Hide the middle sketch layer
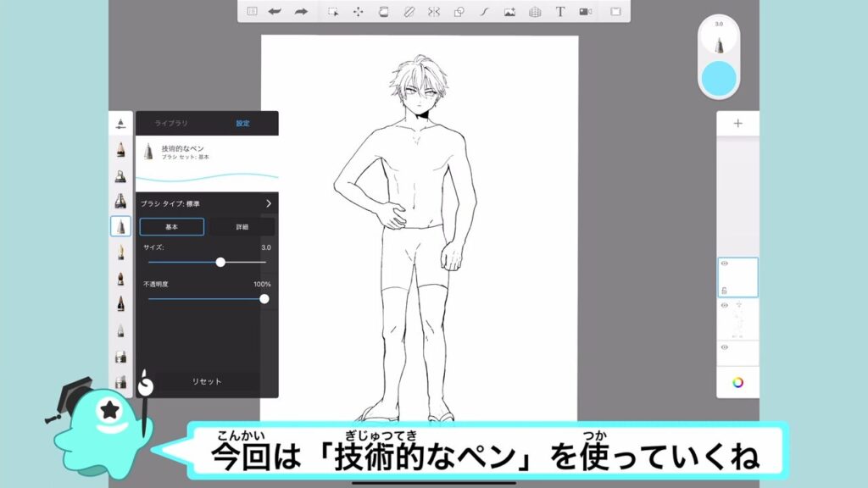Screen dimensions: 868x488 [x=725, y=306]
